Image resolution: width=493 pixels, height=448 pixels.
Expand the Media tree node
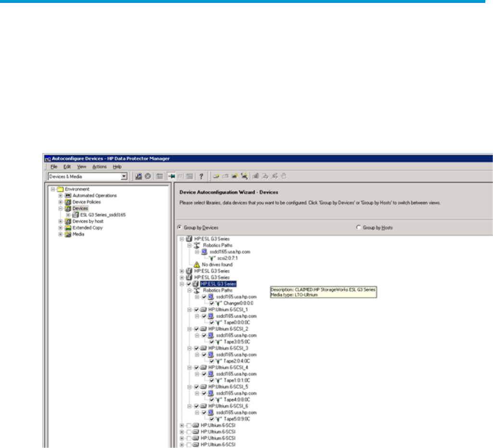pyautogui.click(x=61, y=234)
